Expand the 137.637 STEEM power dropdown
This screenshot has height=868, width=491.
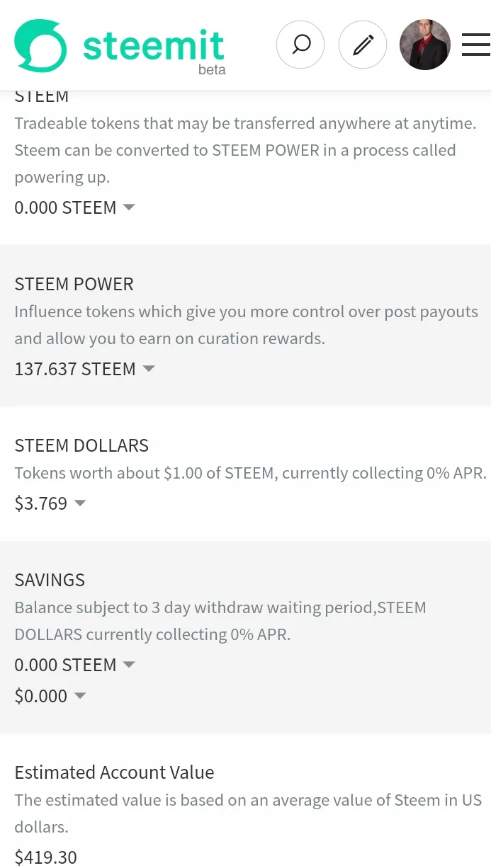(x=84, y=369)
